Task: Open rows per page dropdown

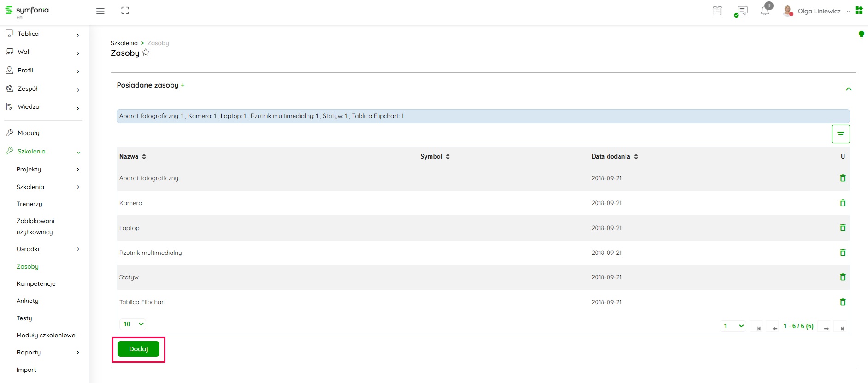Action: [133, 324]
